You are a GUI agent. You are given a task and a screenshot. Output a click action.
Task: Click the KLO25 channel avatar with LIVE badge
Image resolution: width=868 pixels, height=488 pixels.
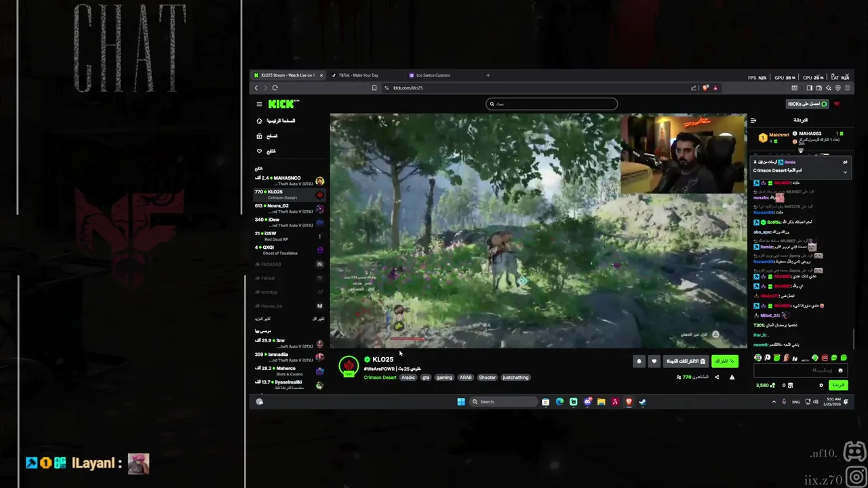click(x=349, y=367)
